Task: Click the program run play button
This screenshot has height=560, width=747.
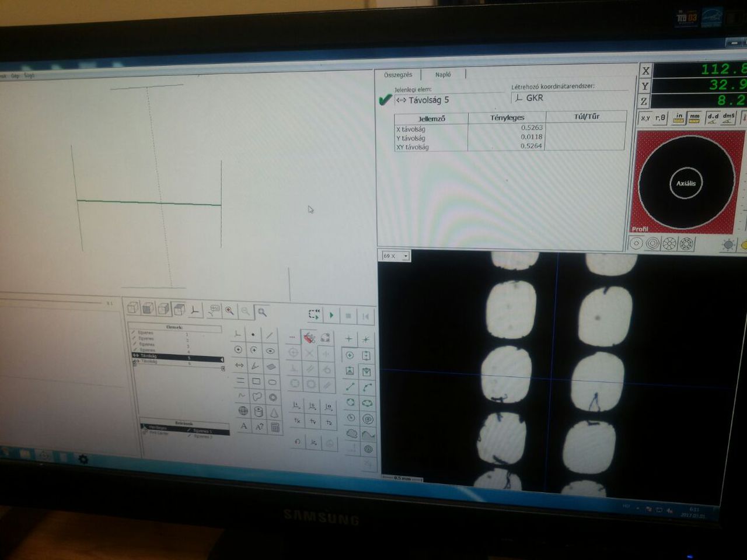Action: [331, 315]
